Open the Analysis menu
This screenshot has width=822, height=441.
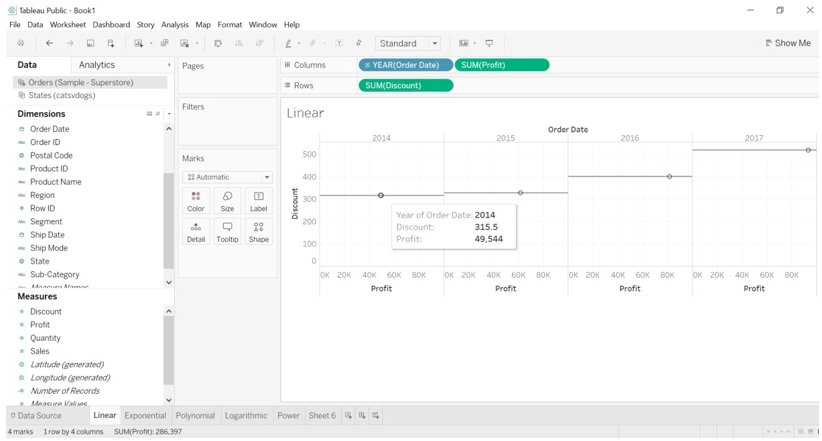(x=174, y=25)
